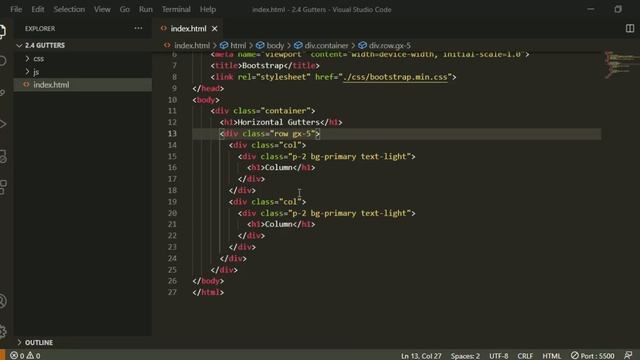
Task: Open the Selection menu
Action: (x=69, y=9)
